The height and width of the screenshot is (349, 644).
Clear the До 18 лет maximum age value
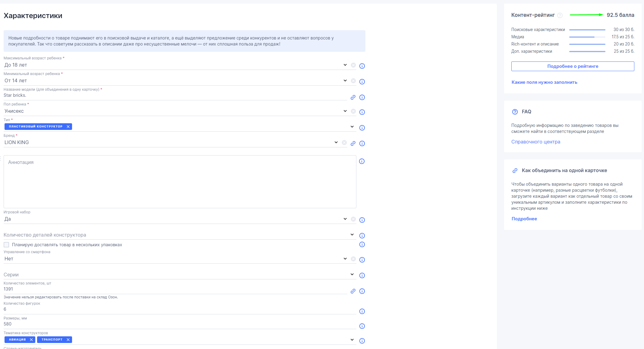[353, 65]
